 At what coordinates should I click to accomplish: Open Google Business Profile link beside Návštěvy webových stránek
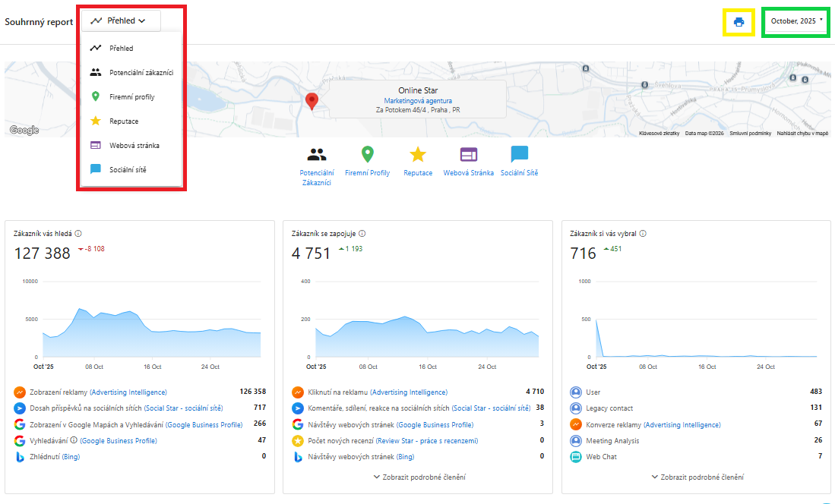[x=435, y=425]
